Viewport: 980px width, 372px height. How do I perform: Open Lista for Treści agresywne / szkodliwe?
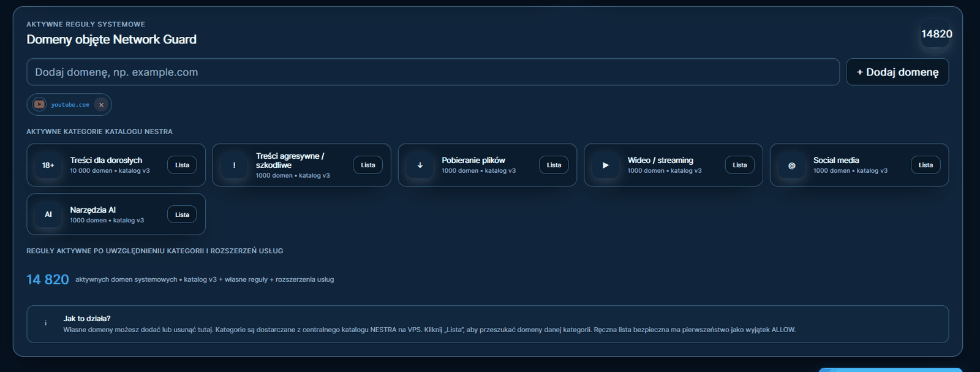(368, 165)
